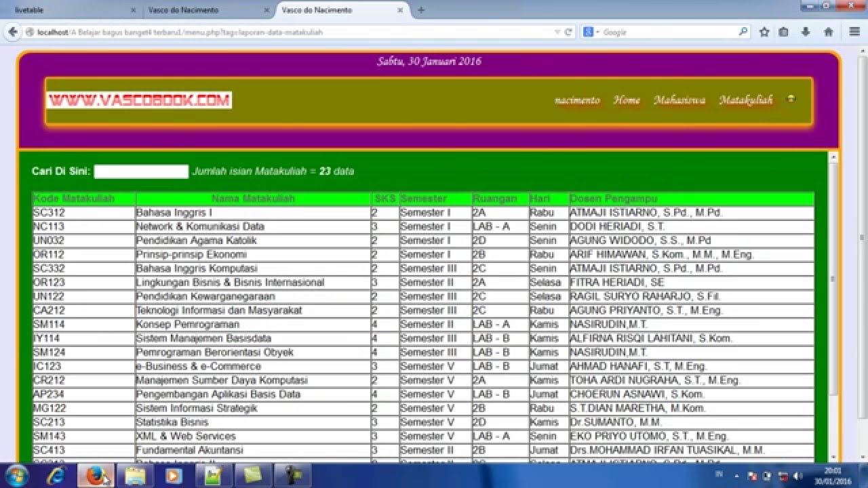The height and width of the screenshot is (488, 868).
Task: Click the small icon right of Matakuliah link
Action: (791, 99)
